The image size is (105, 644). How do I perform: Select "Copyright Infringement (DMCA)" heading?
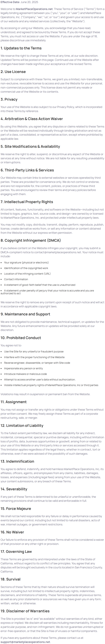[x=31, y=240]
